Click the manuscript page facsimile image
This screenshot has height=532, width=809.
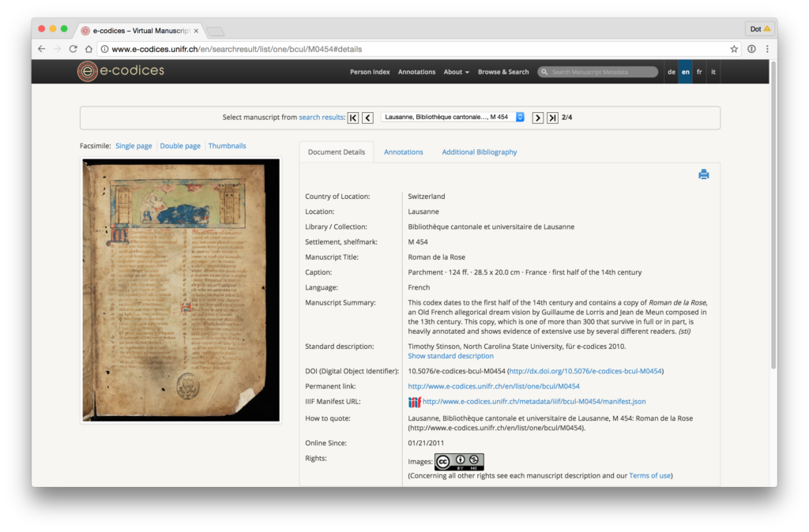click(x=181, y=290)
